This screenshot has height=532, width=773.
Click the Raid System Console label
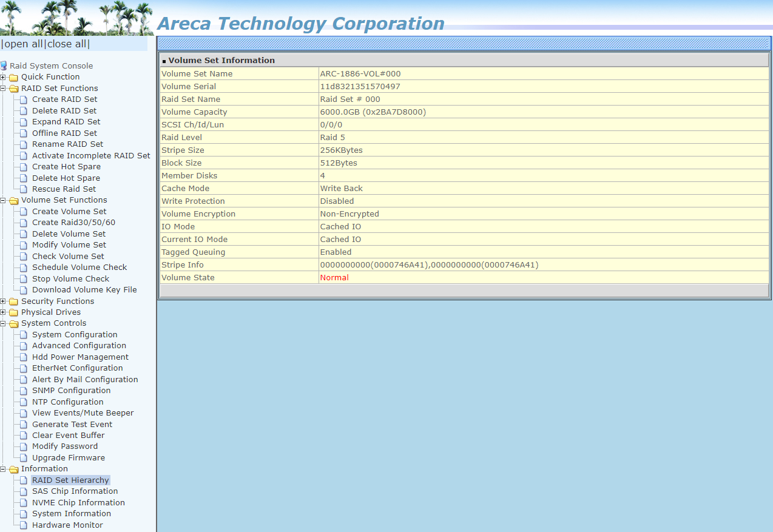pyautogui.click(x=52, y=66)
